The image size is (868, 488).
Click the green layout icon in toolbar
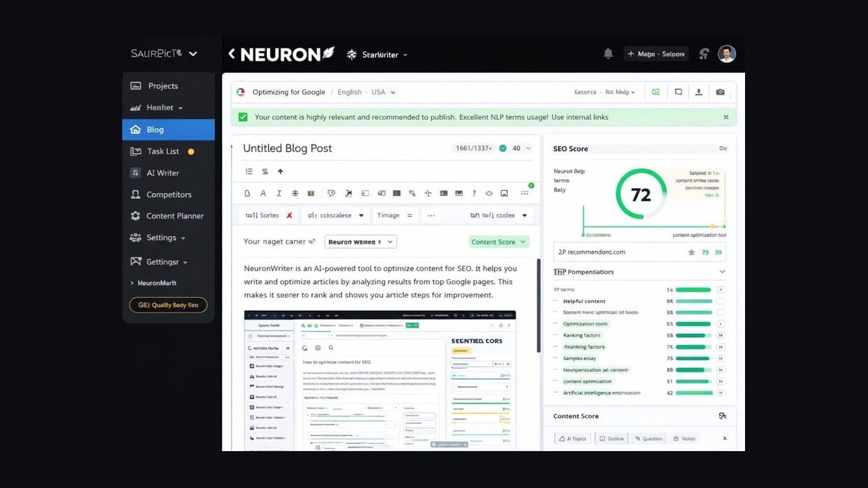[x=655, y=92]
